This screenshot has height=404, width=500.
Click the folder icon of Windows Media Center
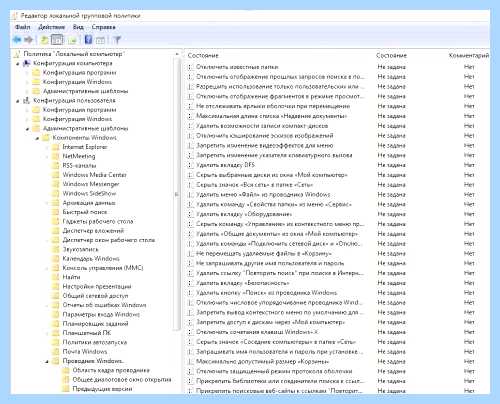tap(56, 175)
